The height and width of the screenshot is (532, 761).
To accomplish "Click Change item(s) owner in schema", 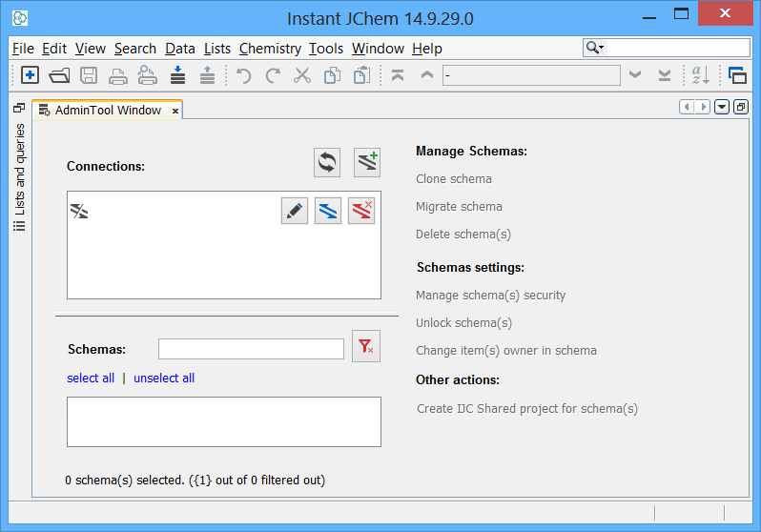I will click(x=506, y=351).
